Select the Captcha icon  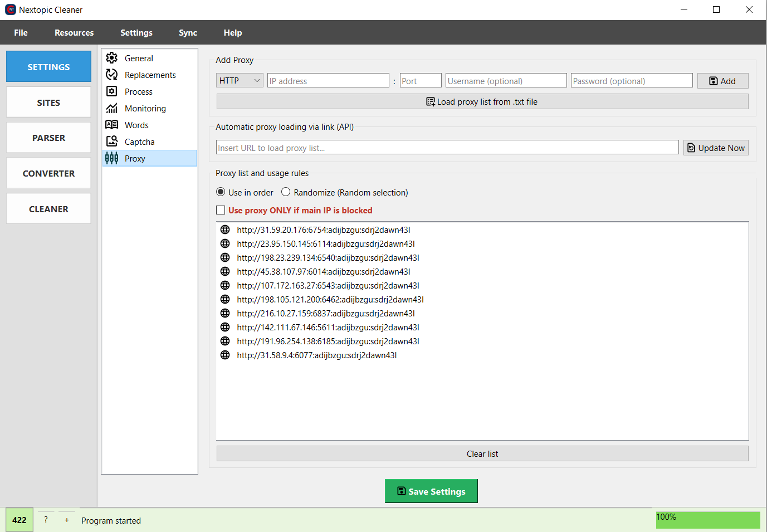(x=112, y=141)
